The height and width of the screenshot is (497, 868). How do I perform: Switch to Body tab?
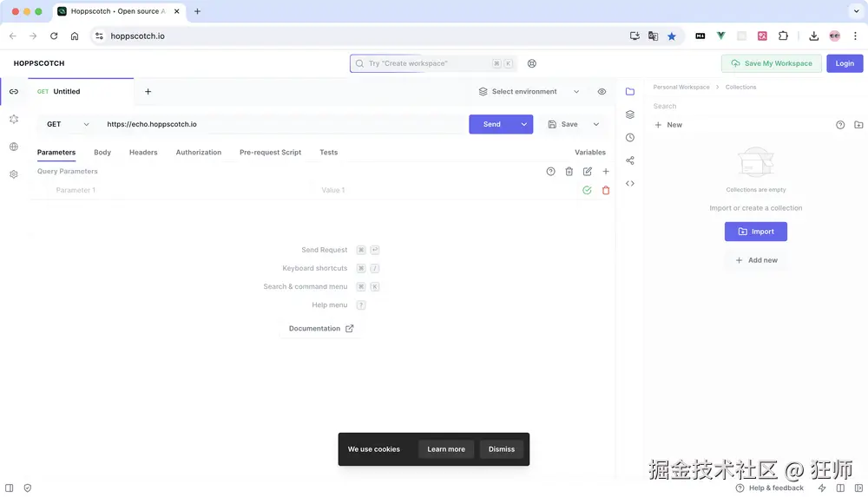(102, 152)
